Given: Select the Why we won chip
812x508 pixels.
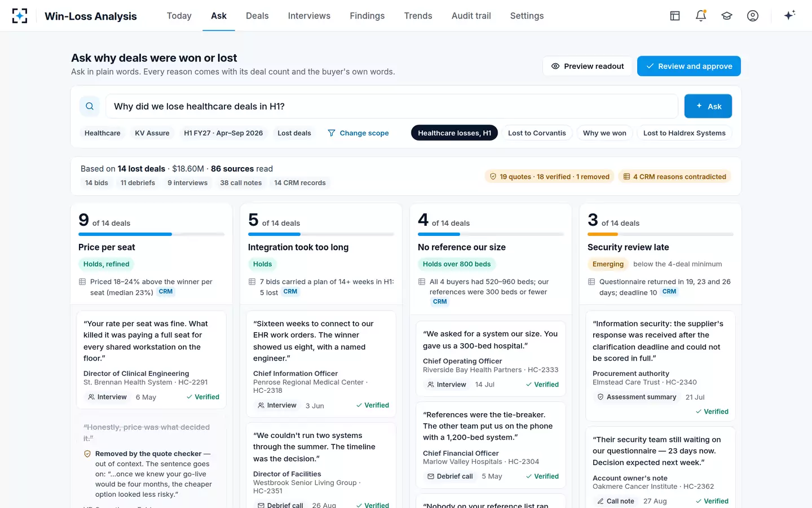Looking at the screenshot, I should [x=604, y=133].
